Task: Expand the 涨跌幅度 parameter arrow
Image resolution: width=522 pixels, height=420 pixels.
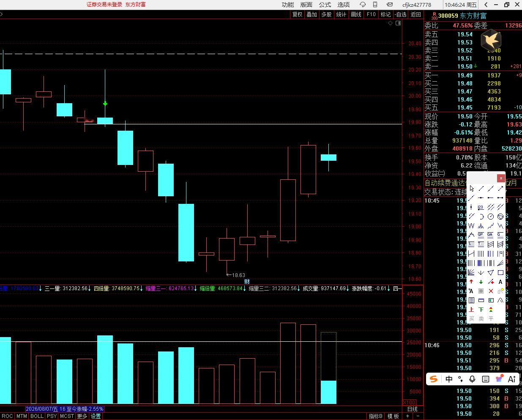Action: (389, 288)
